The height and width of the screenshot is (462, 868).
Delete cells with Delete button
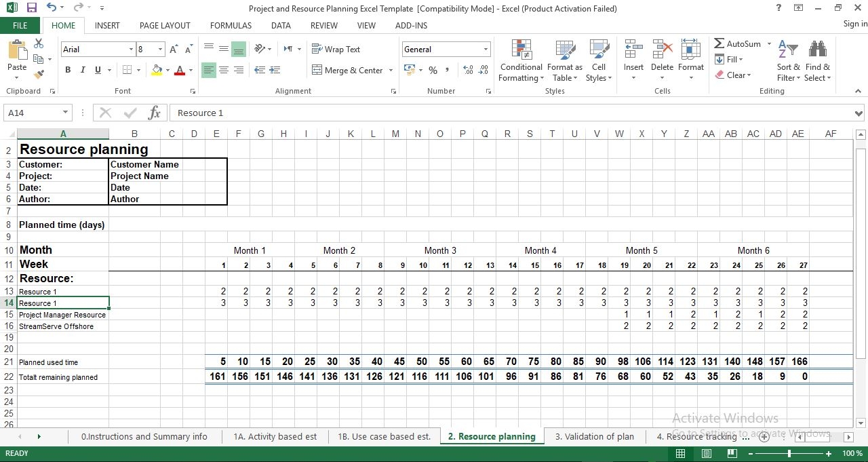[662, 60]
